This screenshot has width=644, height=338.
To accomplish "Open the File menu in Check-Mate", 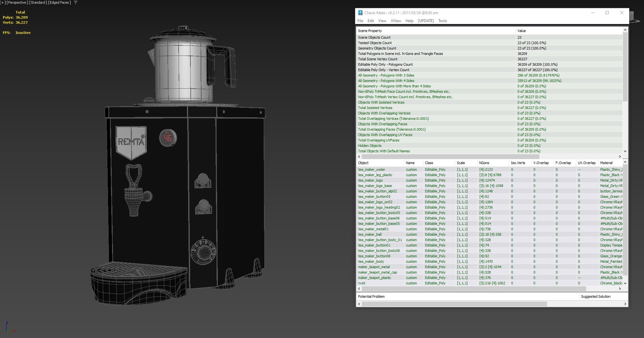I will (360, 21).
